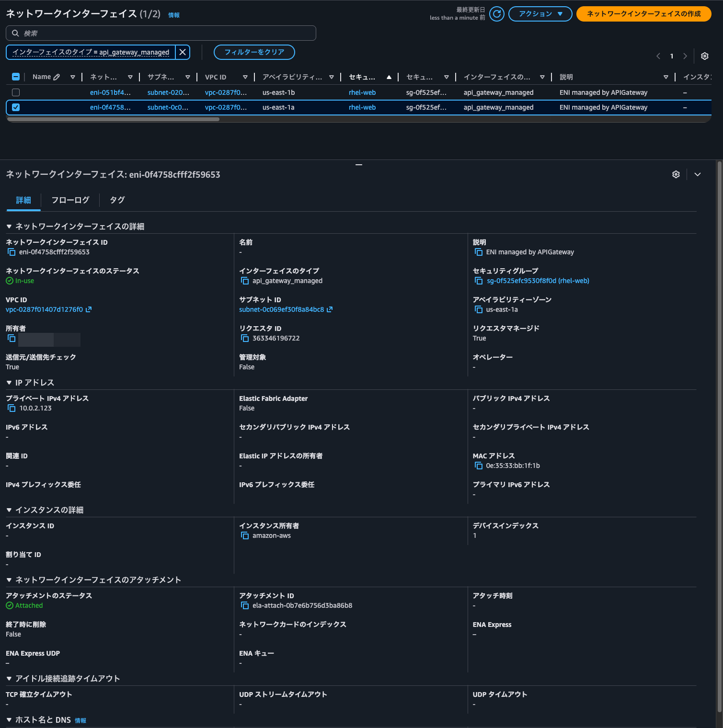Viewport: 723px width, 728px height.
Task: Check the eni-051bf4 row checkbox
Action: (16, 92)
